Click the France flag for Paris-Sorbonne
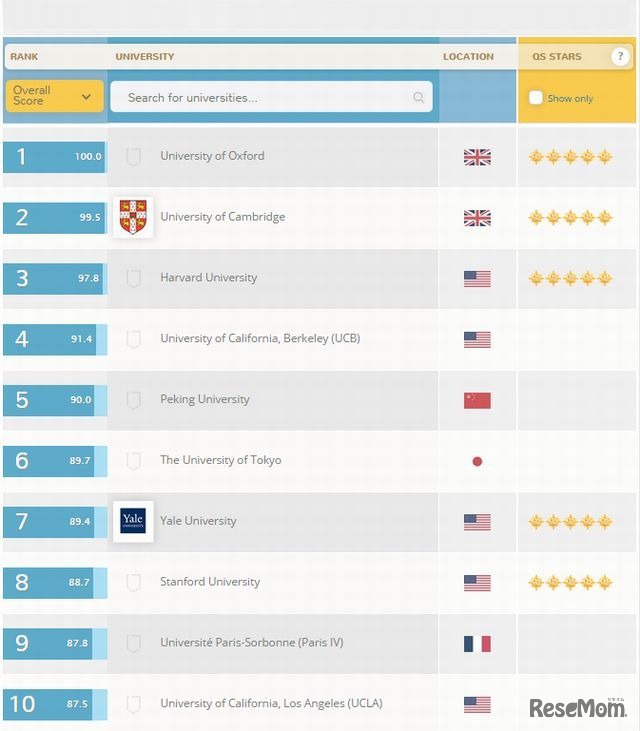Screen dimensions: 640x731 477,643
